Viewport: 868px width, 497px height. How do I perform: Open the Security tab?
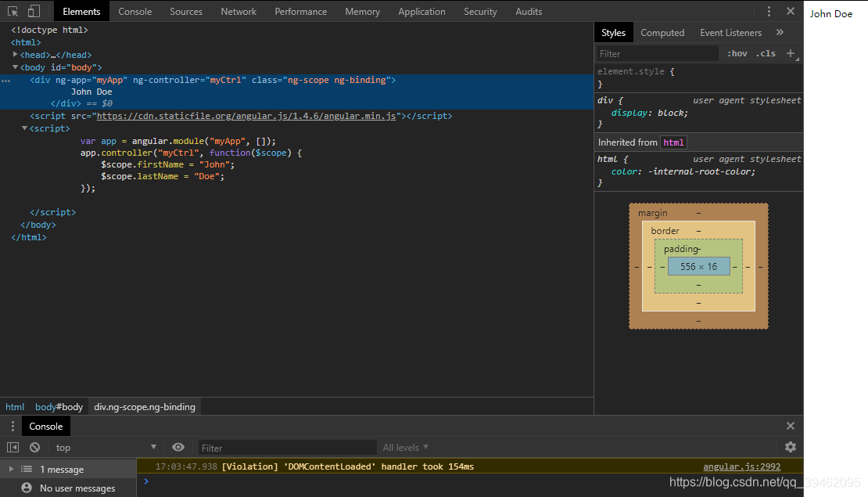pyautogui.click(x=480, y=11)
